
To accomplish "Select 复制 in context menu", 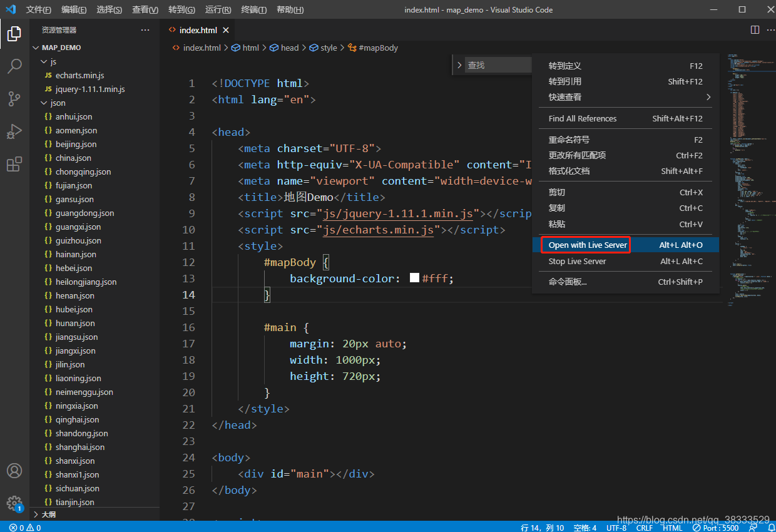I will [x=626, y=208].
